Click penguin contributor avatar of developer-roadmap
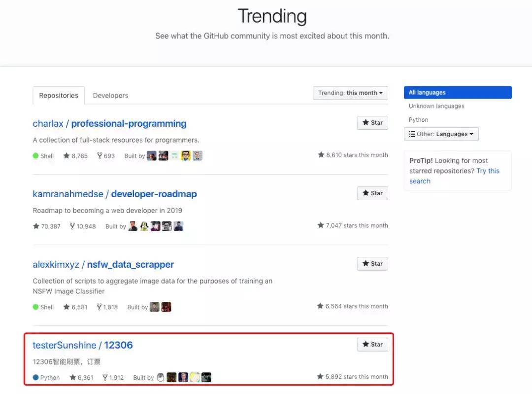This screenshot has height=394, width=532. (x=144, y=226)
